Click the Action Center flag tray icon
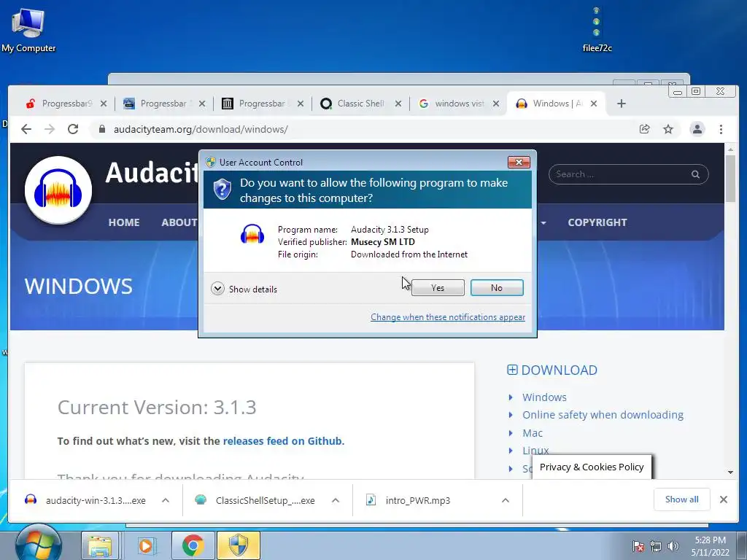 [x=638, y=546]
